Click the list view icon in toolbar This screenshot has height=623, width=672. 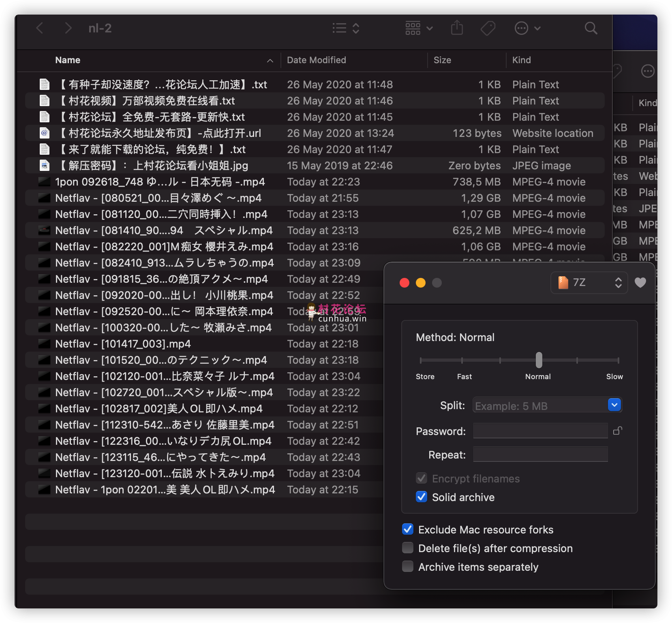340,28
